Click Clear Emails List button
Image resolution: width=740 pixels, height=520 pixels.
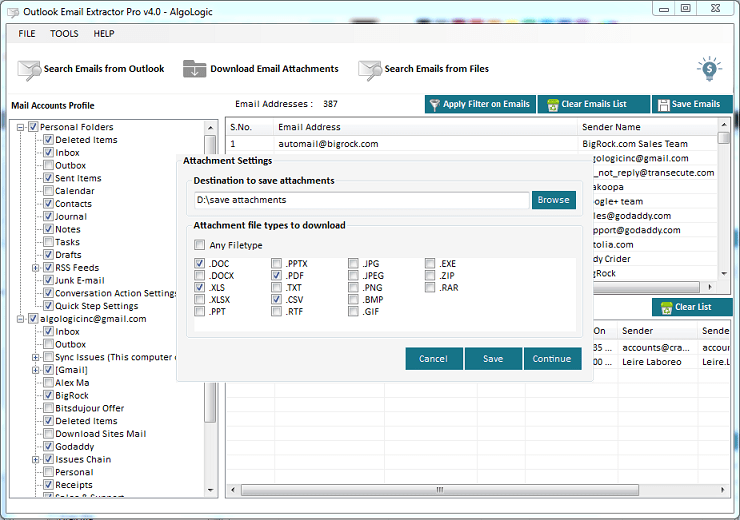pos(593,104)
